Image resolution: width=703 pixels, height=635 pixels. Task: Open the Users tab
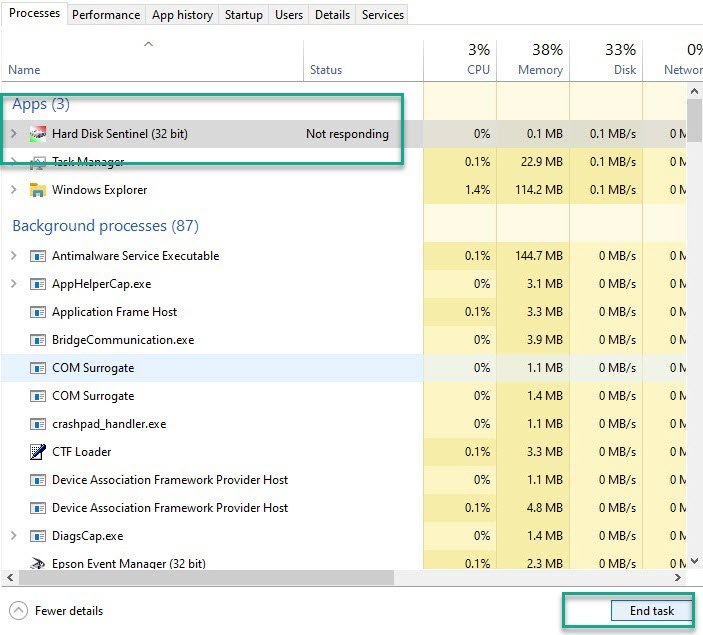[x=289, y=15]
